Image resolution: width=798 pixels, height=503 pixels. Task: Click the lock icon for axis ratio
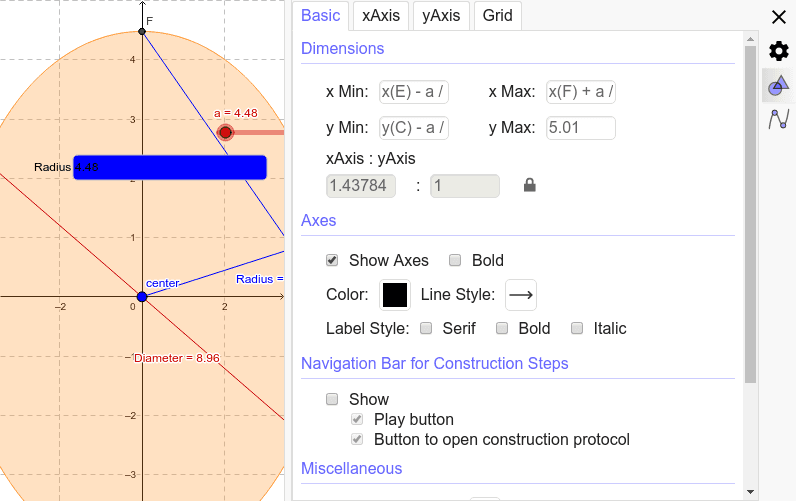click(x=529, y=185)
